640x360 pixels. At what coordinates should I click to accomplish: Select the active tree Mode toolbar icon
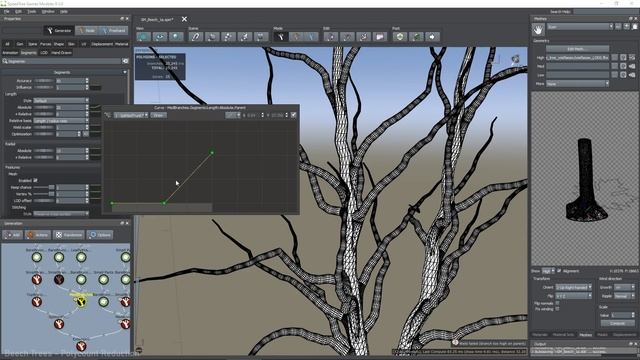click(280, 37)
